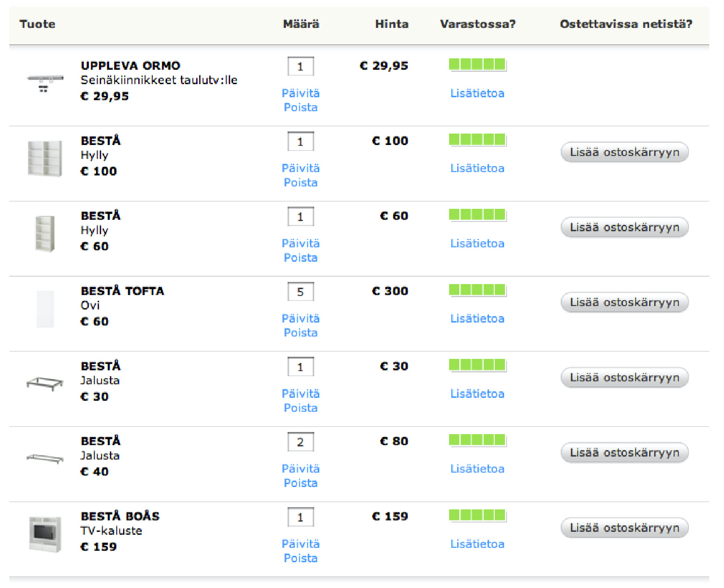The image size is (724, 588).
Task: Add €30 BESTÅ Jalusta to shopping cart
Action: pos(625,377)
